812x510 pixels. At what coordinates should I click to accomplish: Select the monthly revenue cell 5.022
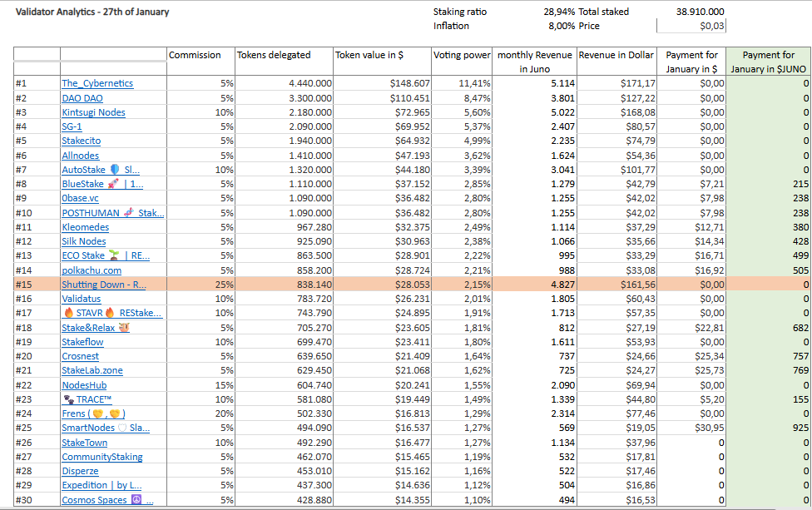coord(534,112)
